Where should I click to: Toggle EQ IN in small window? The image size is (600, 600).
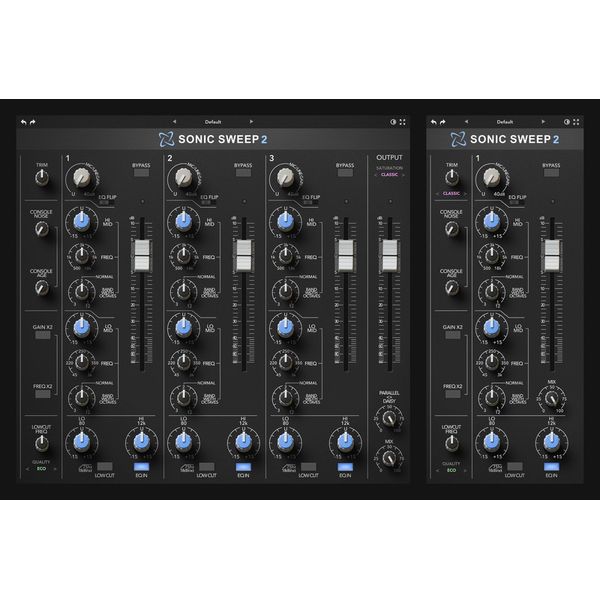[551, 467]
